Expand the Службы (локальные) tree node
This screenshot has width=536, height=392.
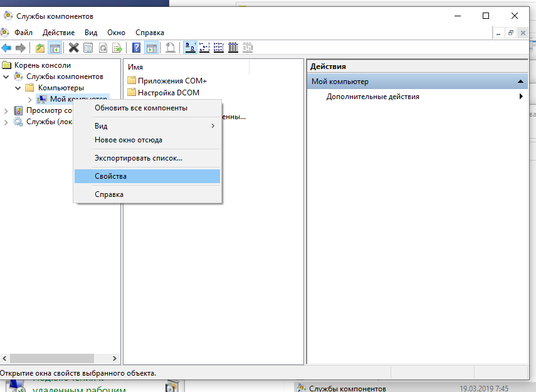(6, 122)
